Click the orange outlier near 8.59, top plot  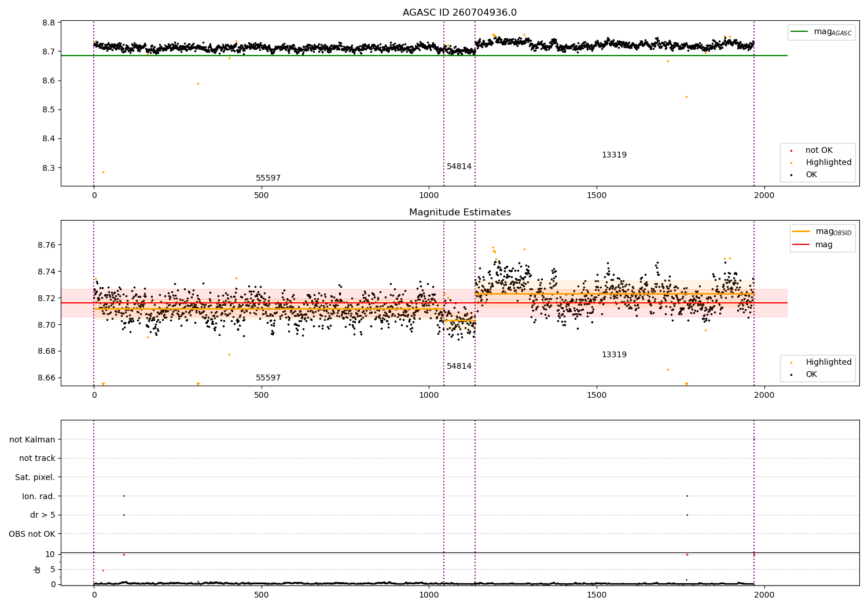[x=198, y=83]
